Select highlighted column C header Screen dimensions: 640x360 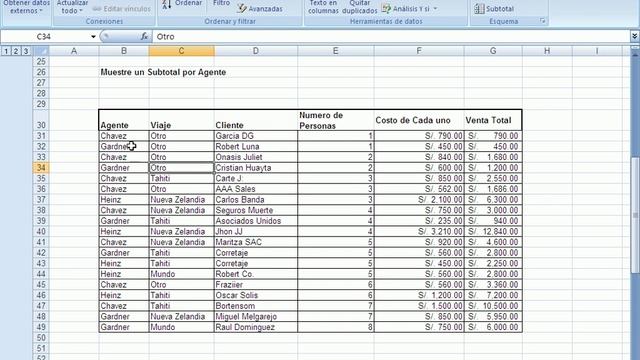181,51
